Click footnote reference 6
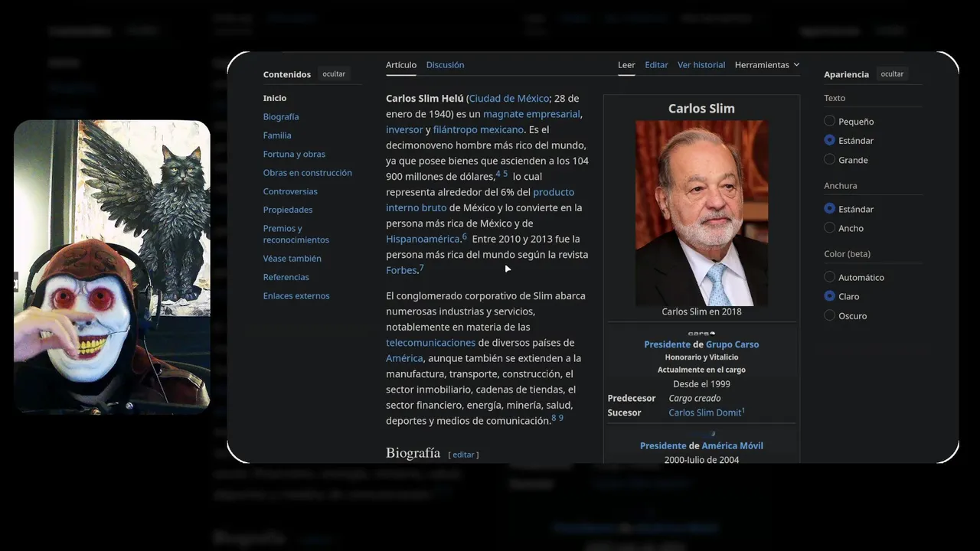The width and height of the screenshot is (980, 551). pos(464,236)
